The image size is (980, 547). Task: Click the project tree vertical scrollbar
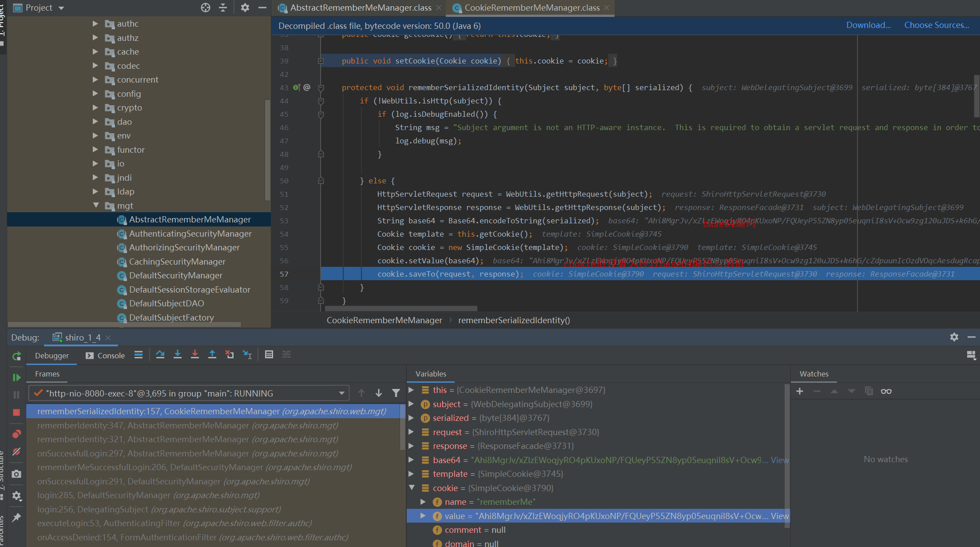click(267, 150)
